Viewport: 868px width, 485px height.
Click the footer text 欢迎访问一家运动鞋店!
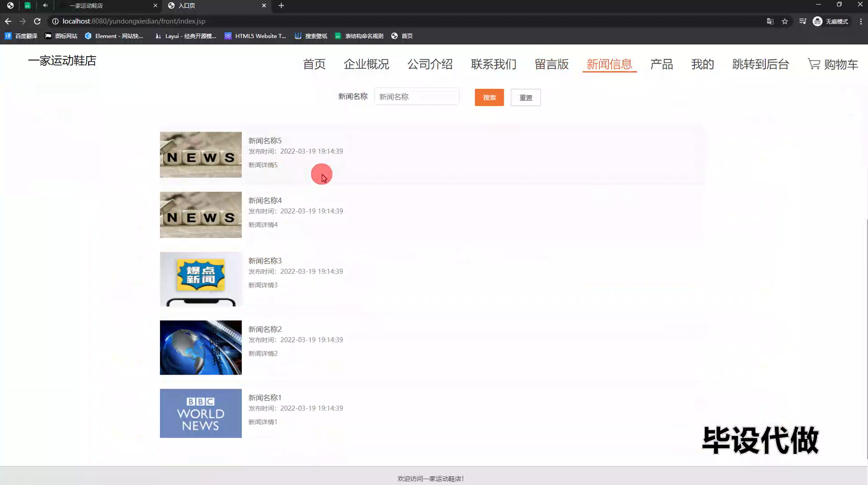[430, 478]
